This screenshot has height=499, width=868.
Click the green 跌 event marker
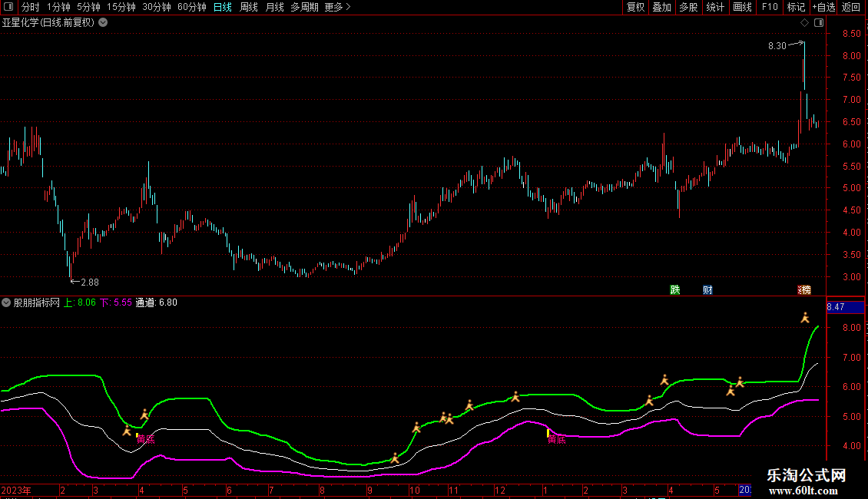pyautogui.click(x=675, y=289)
